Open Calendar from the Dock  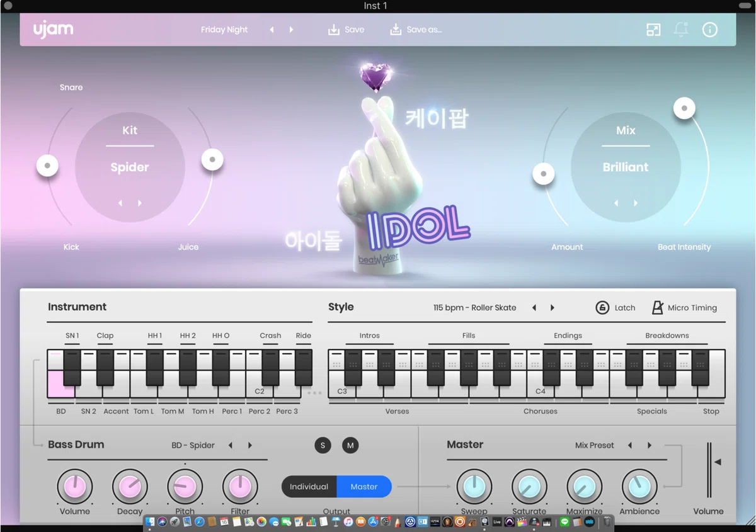(224, 521)
